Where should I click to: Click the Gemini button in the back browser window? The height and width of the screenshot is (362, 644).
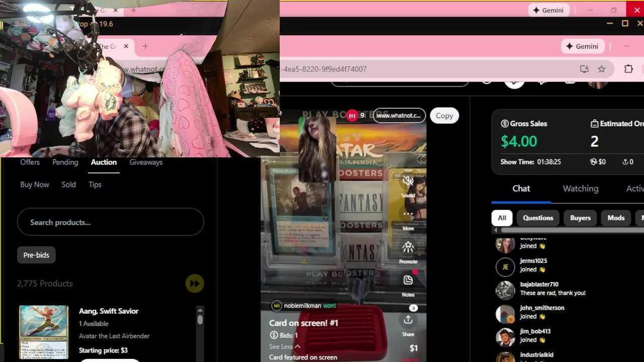(548, 10)
